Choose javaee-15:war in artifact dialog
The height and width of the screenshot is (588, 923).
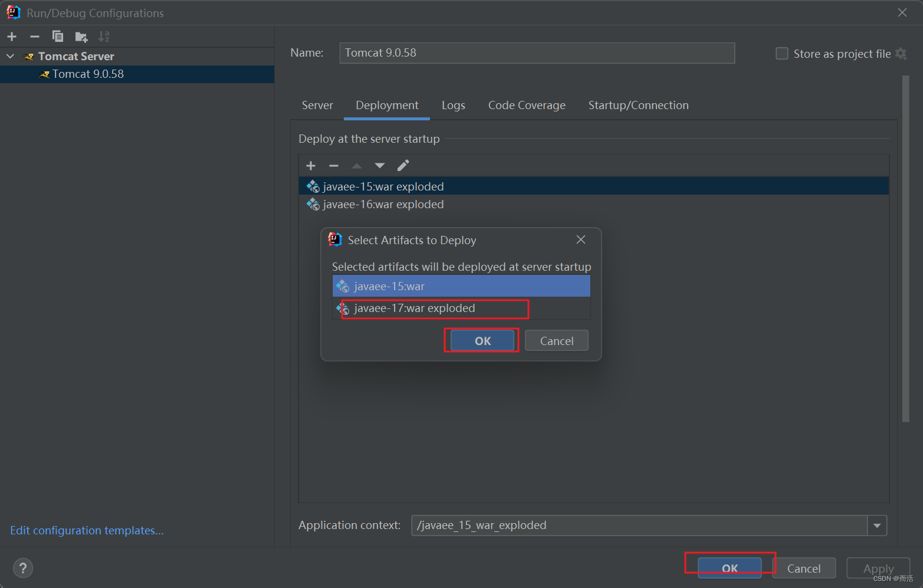461,286
